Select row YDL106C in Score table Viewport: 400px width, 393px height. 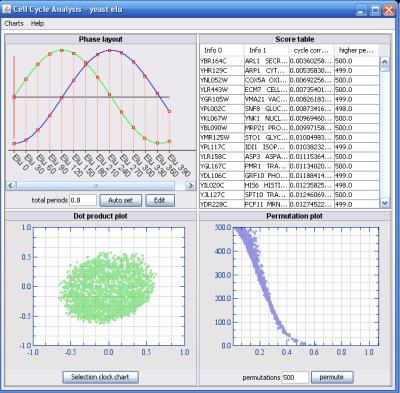tap(289, 176)
